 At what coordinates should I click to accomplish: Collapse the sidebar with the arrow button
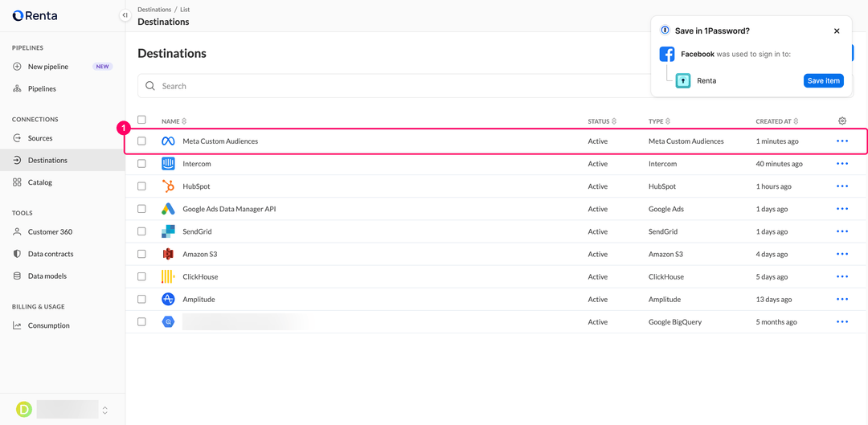point(125,15)
